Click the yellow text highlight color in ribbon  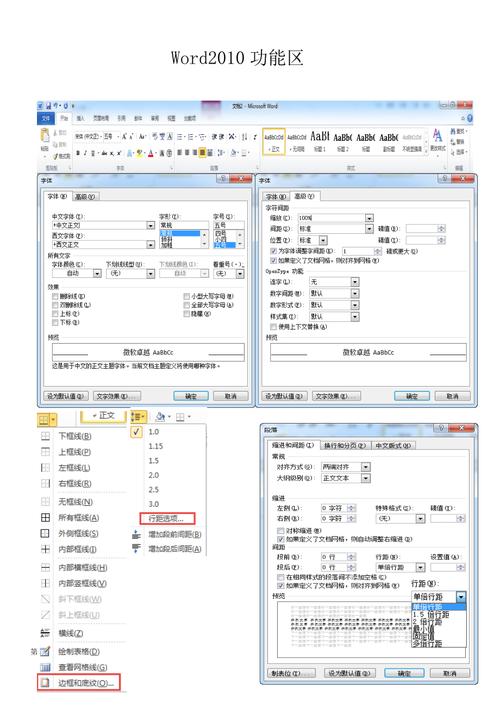point(140,153)
